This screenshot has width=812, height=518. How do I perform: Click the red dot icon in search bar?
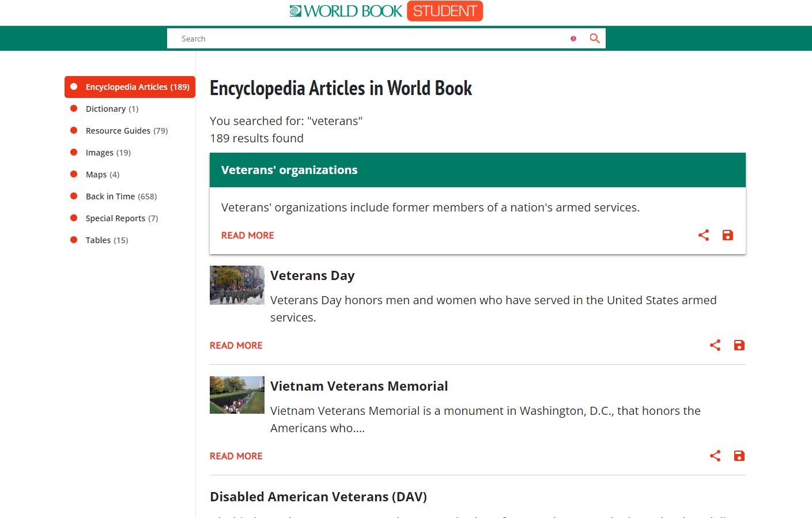tap(573, 39)
